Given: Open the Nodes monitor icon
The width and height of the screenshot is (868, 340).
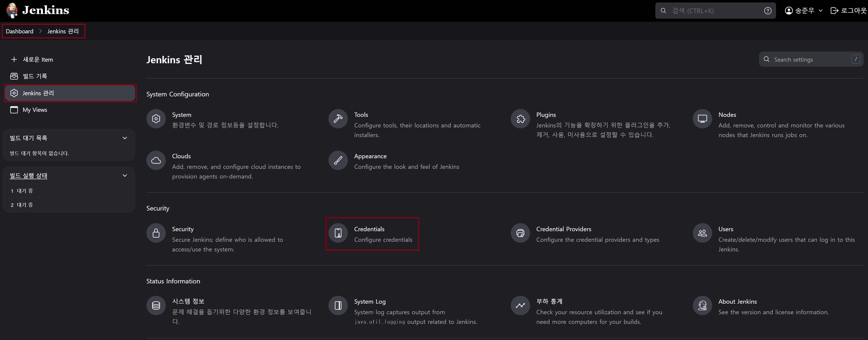Looking at the screenshot, I should point(702,119).
